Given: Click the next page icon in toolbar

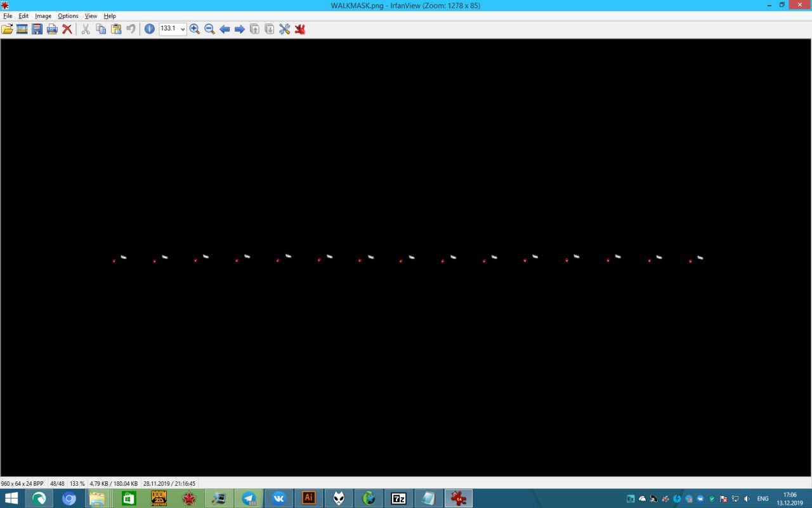Looking at the screenshot, I should [x=270, y=29].
